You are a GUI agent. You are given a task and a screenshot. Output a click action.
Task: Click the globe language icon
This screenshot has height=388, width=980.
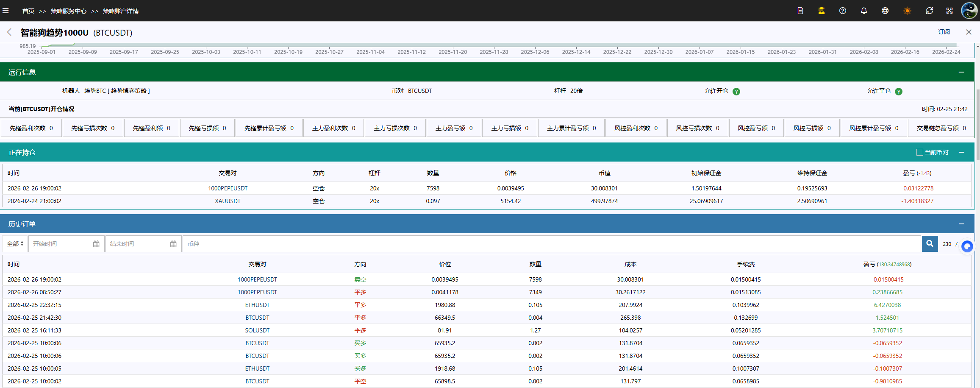885,11
